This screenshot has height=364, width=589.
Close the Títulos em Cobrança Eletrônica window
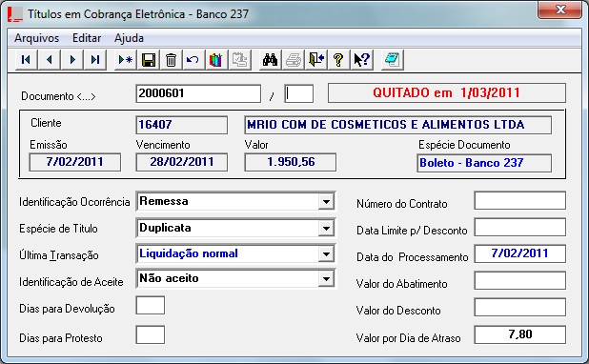[560, 9]
